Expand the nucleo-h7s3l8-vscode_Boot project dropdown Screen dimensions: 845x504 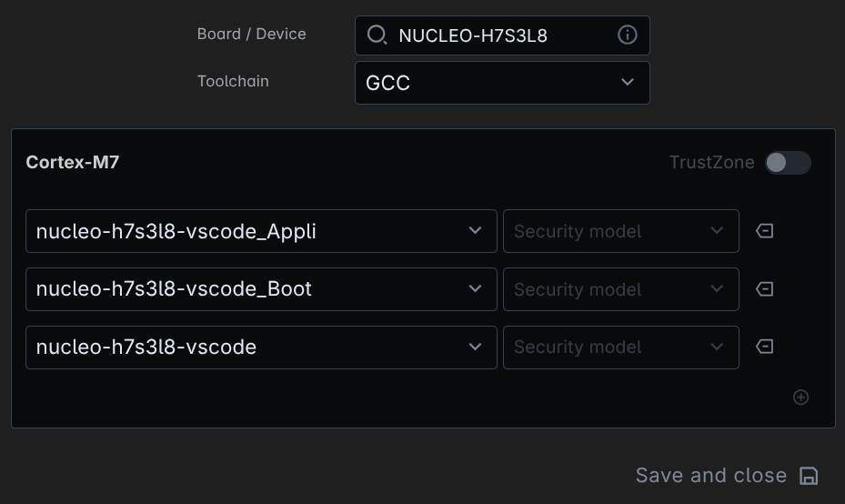[x=261, y=289]
